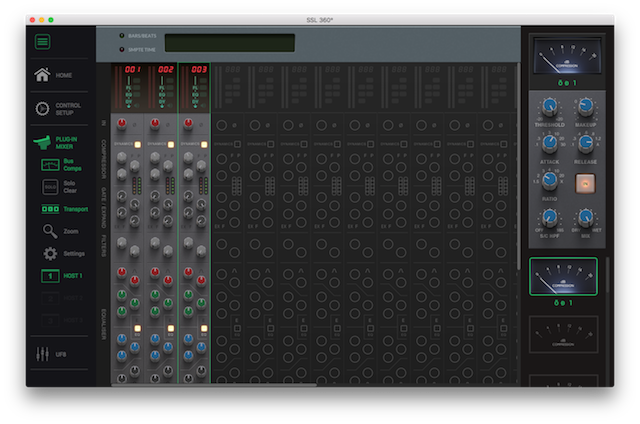The image size is (640, 424).
Task: Activate the Zoom magnifier tool
Action: [50, 231]
